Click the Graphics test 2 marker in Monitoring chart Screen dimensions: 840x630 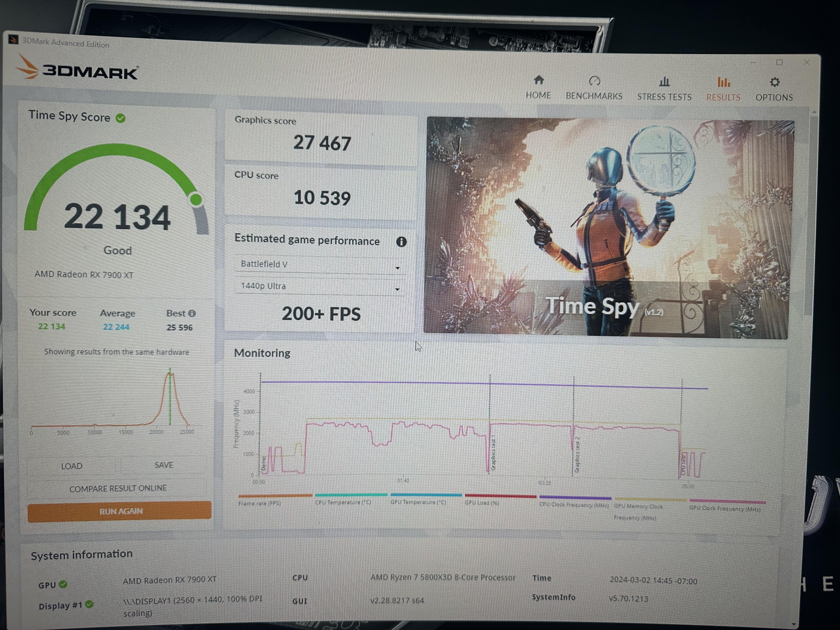(577, 455)
